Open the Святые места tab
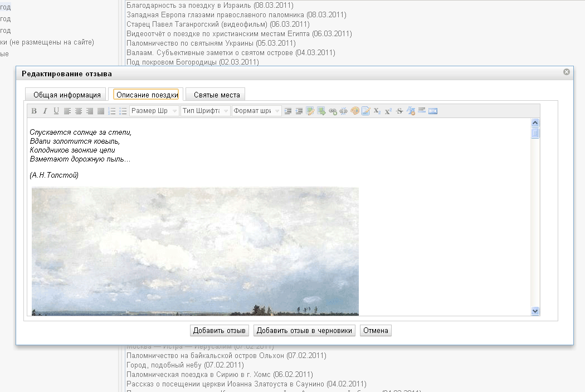The image size is (585, 392). tap(217, 95)
